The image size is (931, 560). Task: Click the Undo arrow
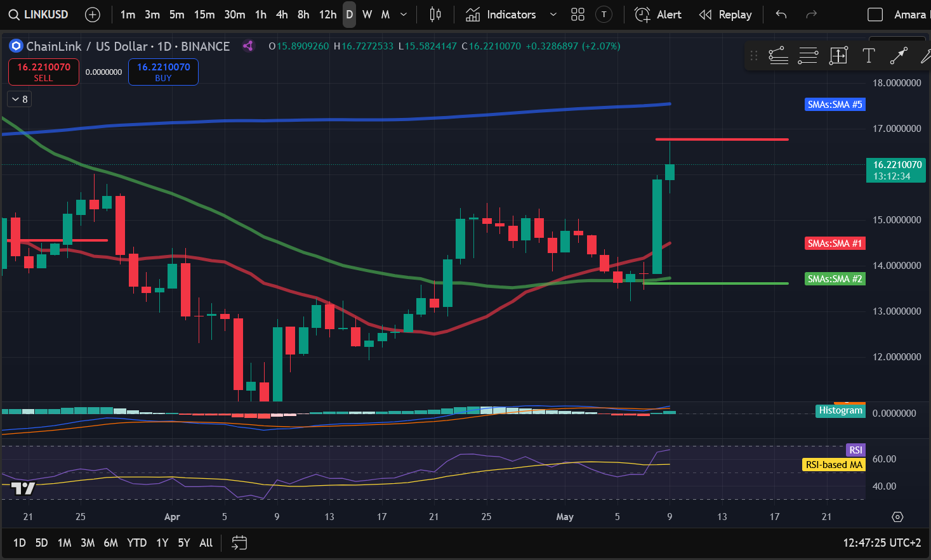click(x=781, y=15)
